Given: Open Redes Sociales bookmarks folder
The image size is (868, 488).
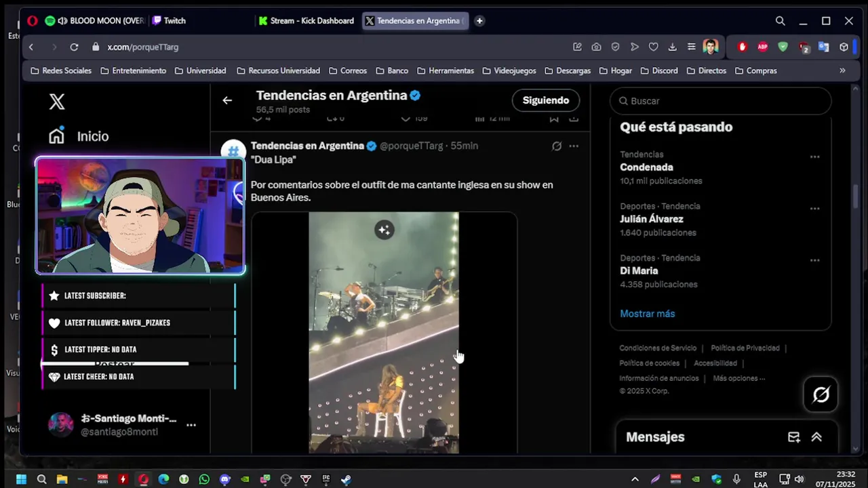Looking at the screenshot, I should 61,70.
